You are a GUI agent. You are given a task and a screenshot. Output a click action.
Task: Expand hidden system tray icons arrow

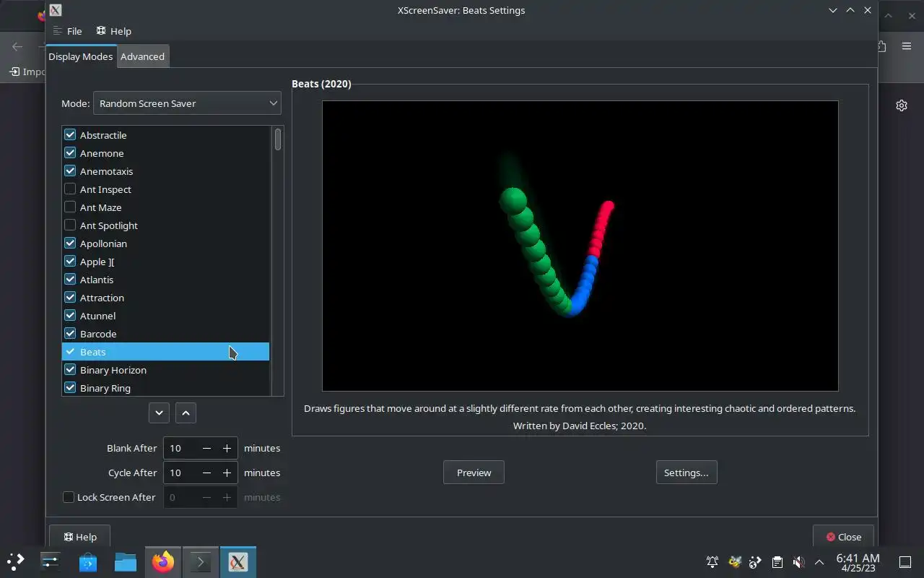(819, 561)
